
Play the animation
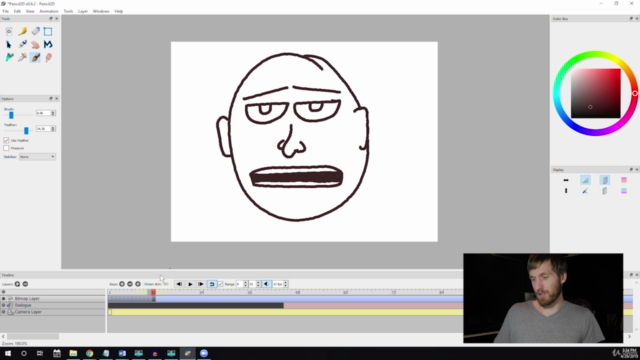(190, 284)
